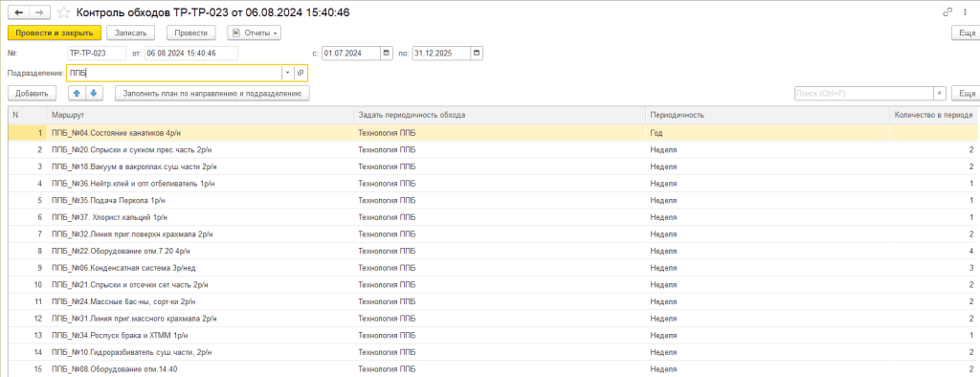Expand the Подразделение dropdown list
The width and height of the screenshot is (980, 377).
287,73
